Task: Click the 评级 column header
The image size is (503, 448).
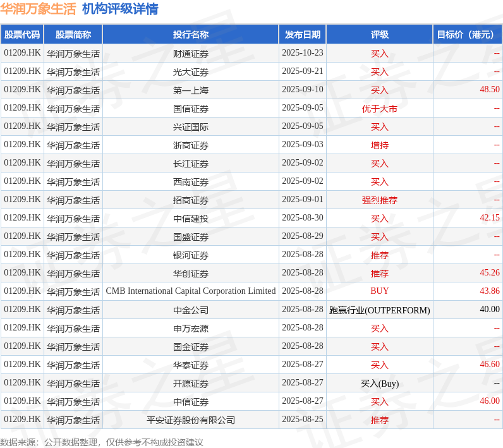Action: 380,34
